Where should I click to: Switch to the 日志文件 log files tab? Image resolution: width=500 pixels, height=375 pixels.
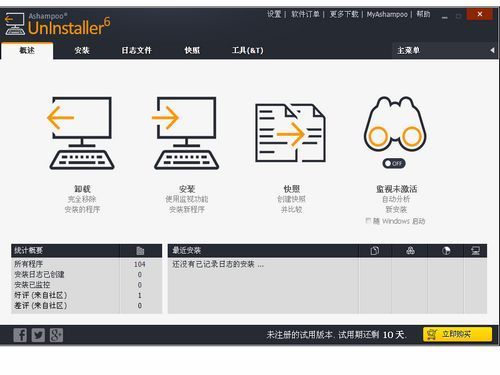136,50
